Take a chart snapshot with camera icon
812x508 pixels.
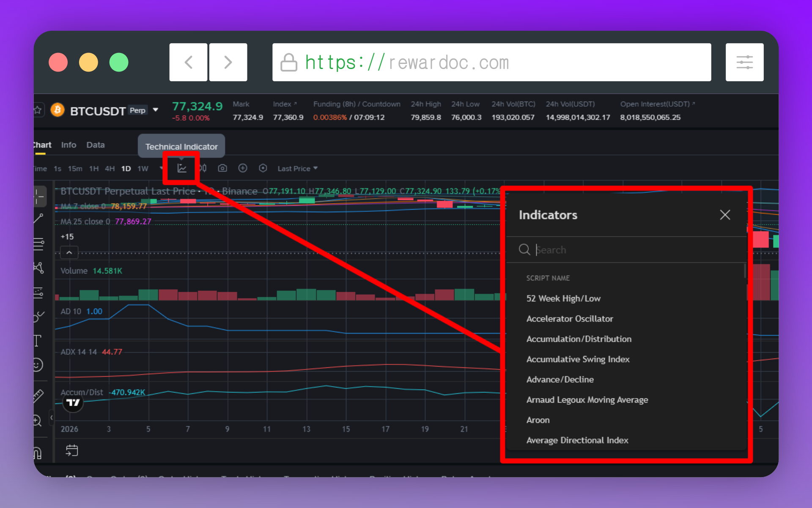pyautogui.click(x=222, y=168)
